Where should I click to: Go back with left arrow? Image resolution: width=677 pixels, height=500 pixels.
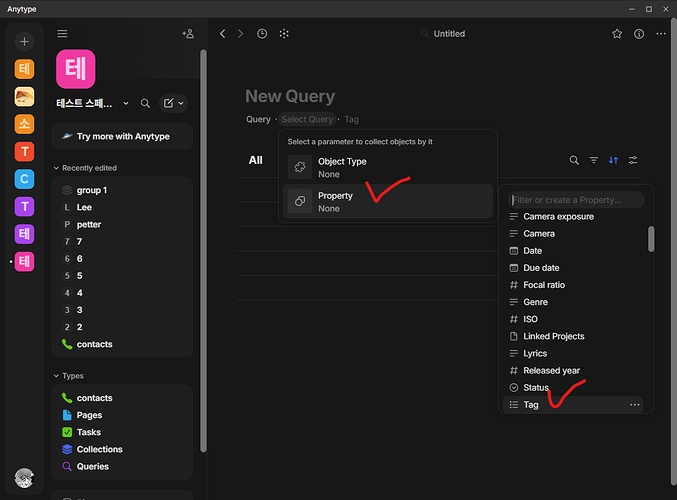point(222,34)
